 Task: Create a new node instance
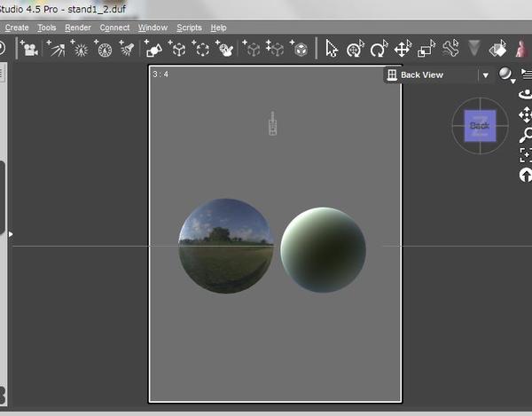(x=251, y=49)
